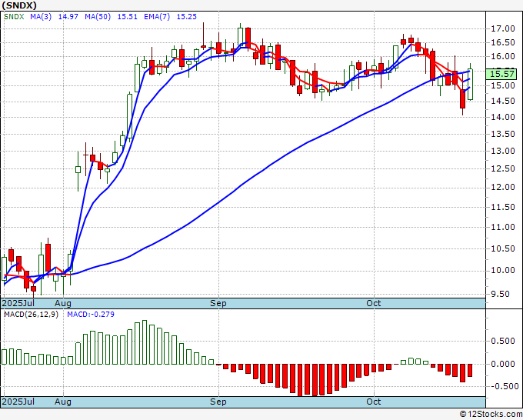
Task: Click the tallest green MACD histogram bar
Action: (x=144, y=342)
